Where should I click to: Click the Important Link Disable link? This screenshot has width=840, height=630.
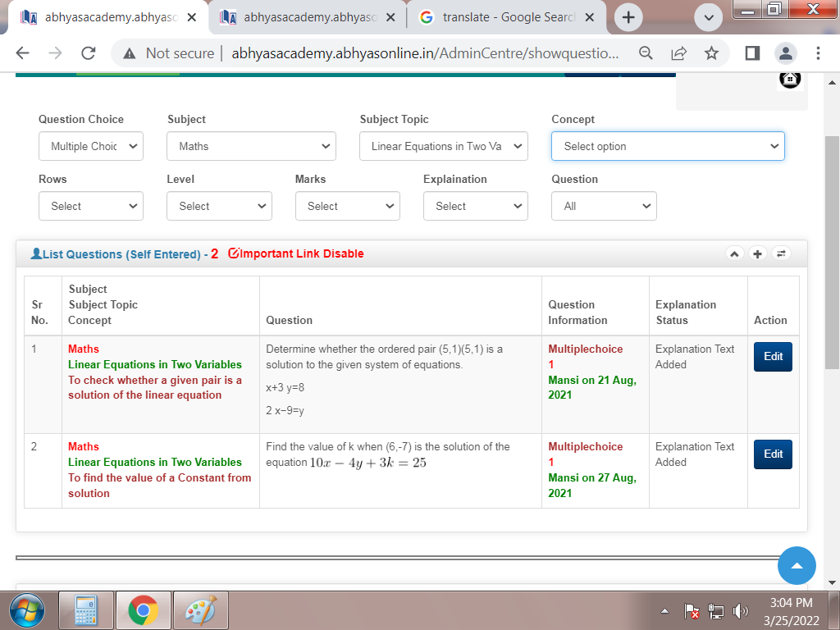tap(296, 253)
